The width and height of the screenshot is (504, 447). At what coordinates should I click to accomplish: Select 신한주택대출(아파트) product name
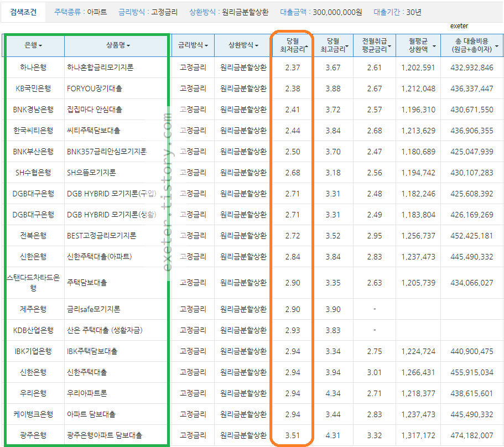[100, 257]
